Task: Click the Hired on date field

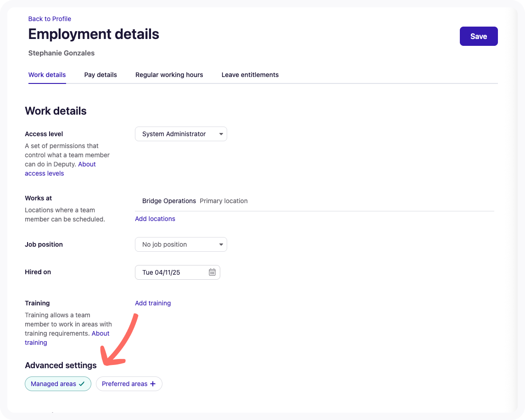Action: tap(178, 272)
